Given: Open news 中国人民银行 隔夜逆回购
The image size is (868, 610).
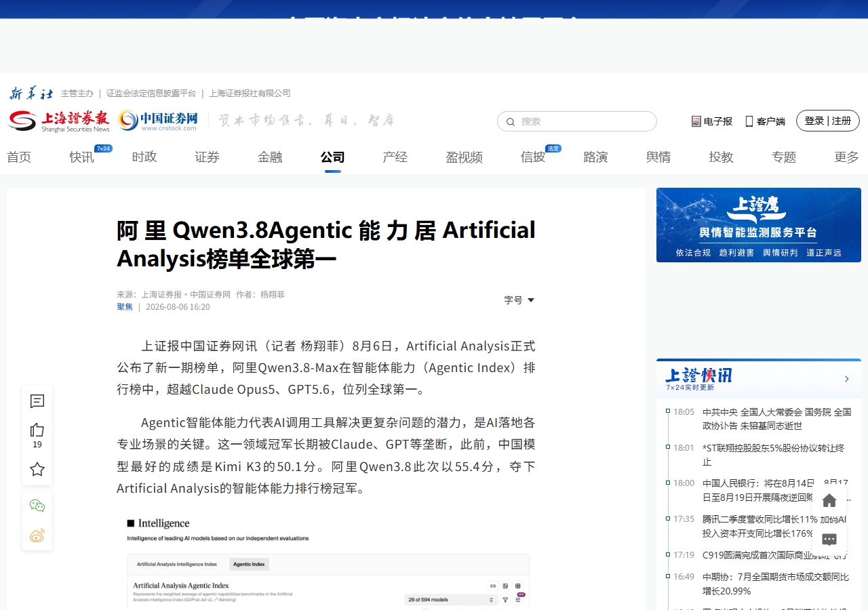Looking at the screenshot, I should (776, 490).
